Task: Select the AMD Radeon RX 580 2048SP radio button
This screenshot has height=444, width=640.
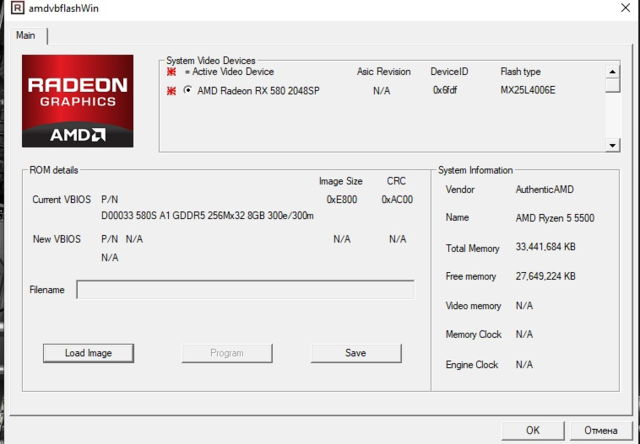Action: [x=188, y=91]
